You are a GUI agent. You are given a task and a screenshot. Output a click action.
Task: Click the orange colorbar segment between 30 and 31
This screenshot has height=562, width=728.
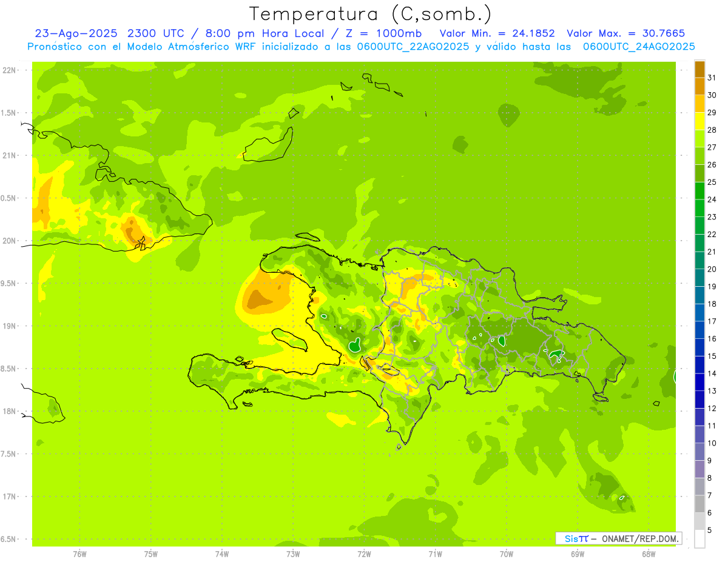pos(699,86)
